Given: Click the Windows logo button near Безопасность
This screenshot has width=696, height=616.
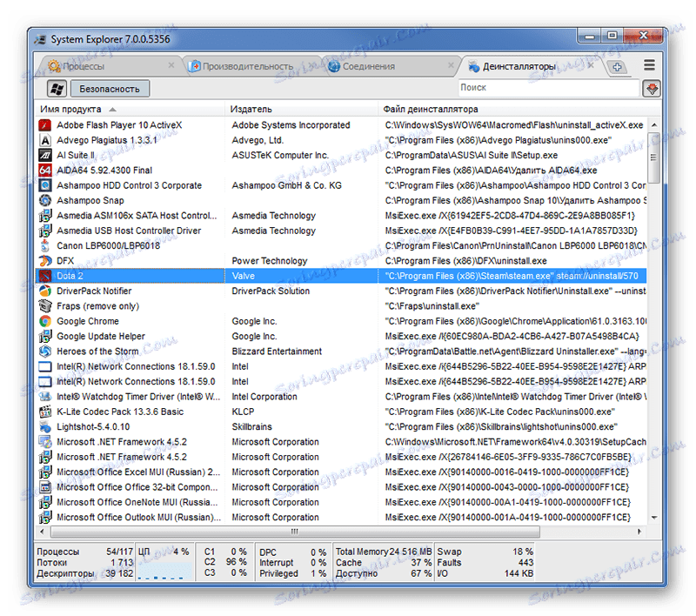Looking at the screenshot, I should [x=55, y=88].
